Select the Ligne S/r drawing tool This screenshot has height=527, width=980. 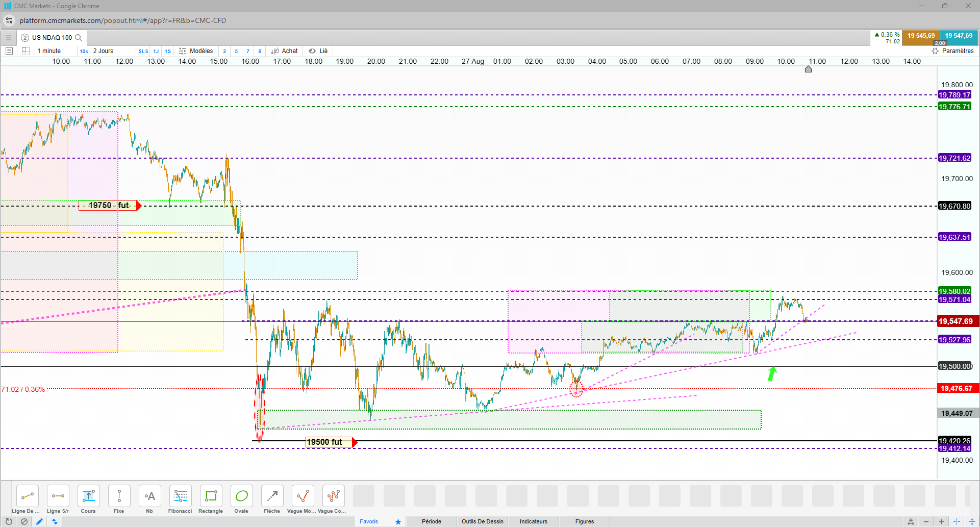pyautogui.click(x=58, y=496)
